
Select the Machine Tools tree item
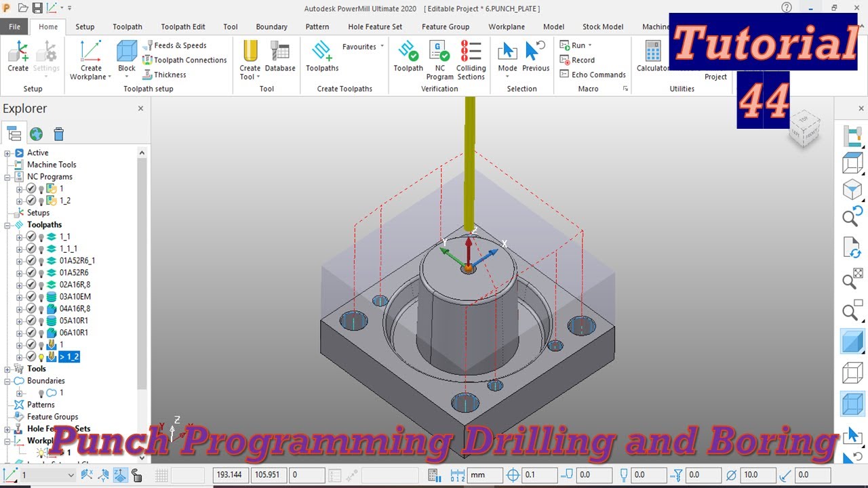pyautogui.click(x=52, y=165)
